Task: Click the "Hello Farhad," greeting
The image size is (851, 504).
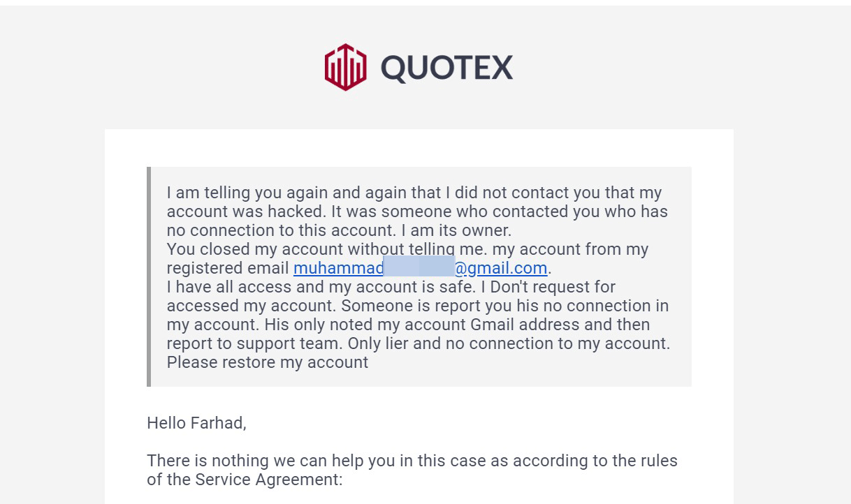Action: 196,422
